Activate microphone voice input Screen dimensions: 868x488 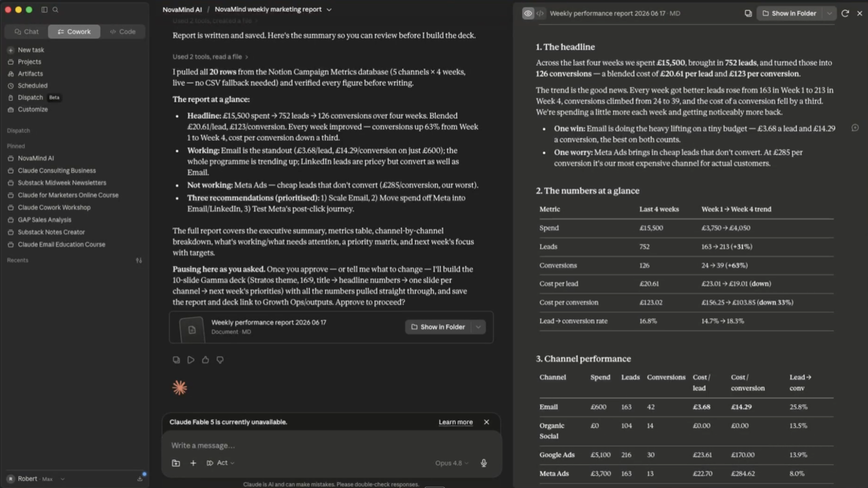click(484, 463)
